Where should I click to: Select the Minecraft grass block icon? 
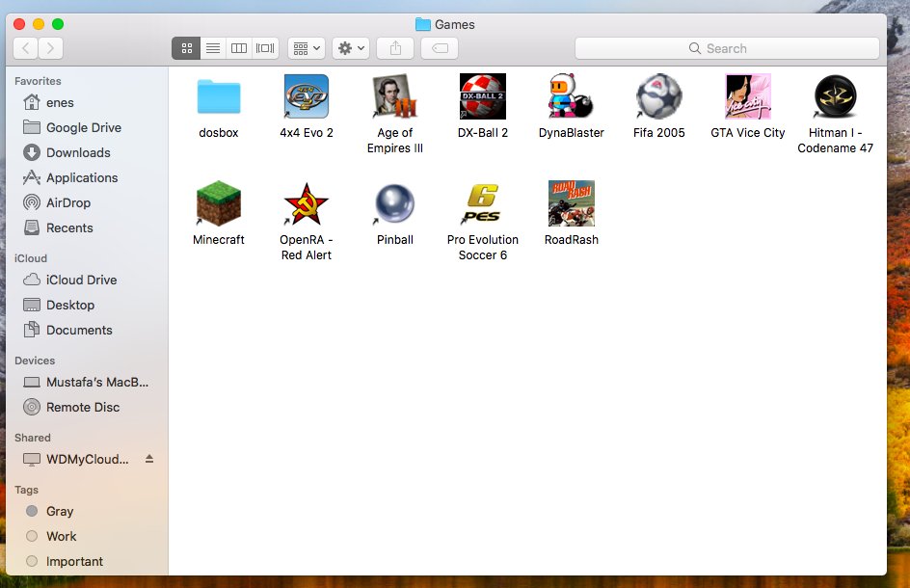coord(218,203)
